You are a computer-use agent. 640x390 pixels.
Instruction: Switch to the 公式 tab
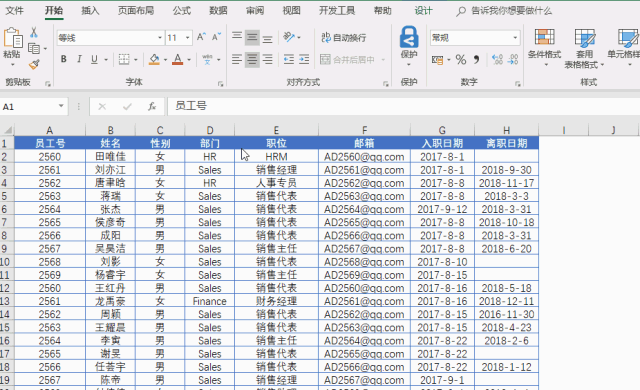coord(181,11)
